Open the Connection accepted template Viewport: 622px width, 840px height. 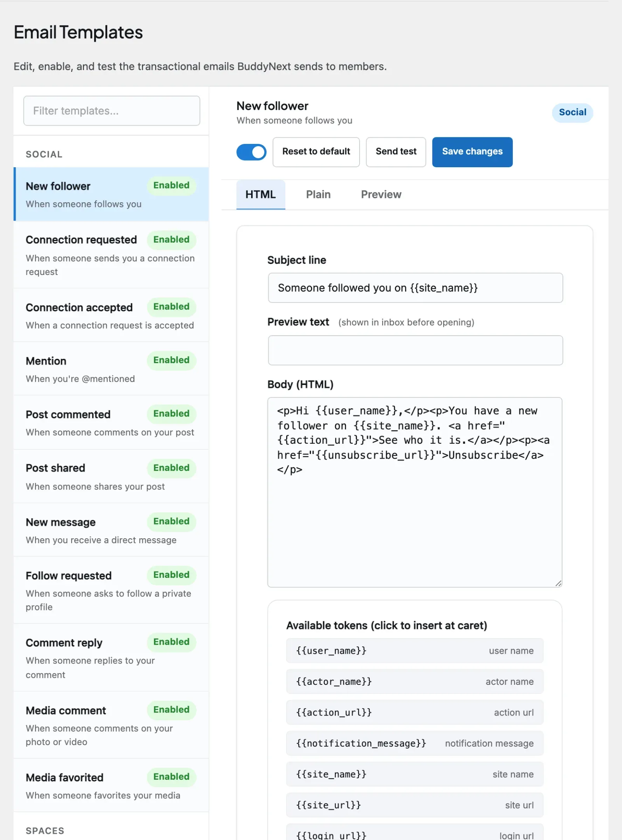(x=112, y=315)
